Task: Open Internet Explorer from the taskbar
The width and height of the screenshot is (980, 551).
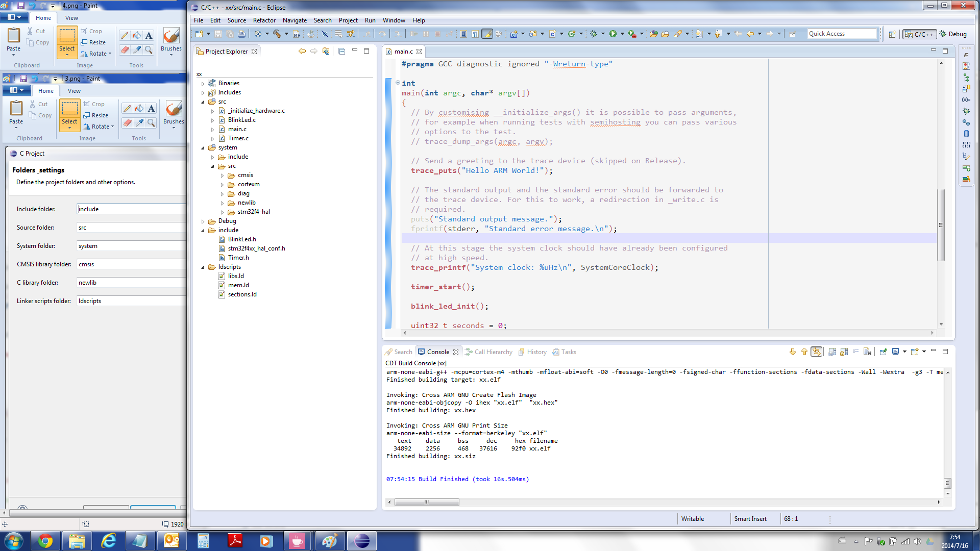Action: point(109,541)
